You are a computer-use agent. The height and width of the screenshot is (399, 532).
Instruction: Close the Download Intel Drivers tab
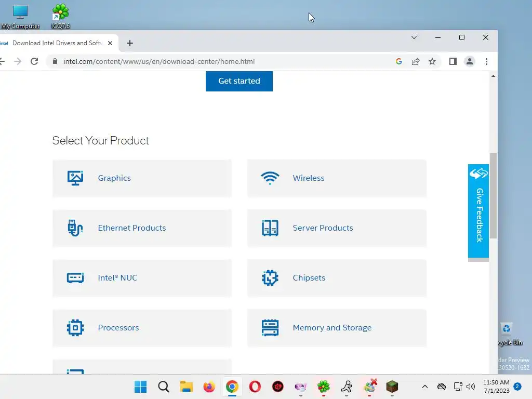110,43
